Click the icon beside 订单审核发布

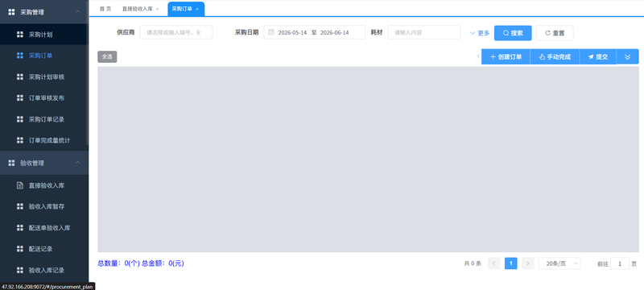(x=19, y=97)
